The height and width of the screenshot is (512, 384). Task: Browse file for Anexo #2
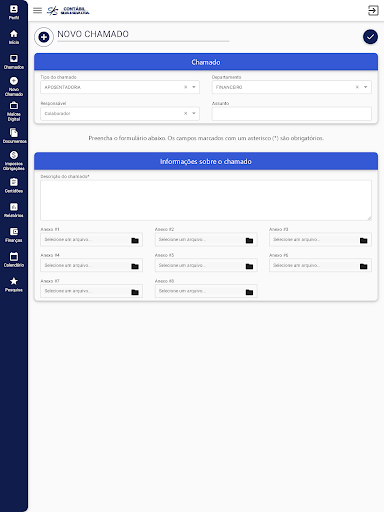pyautogui.click(x=249, y=240)
